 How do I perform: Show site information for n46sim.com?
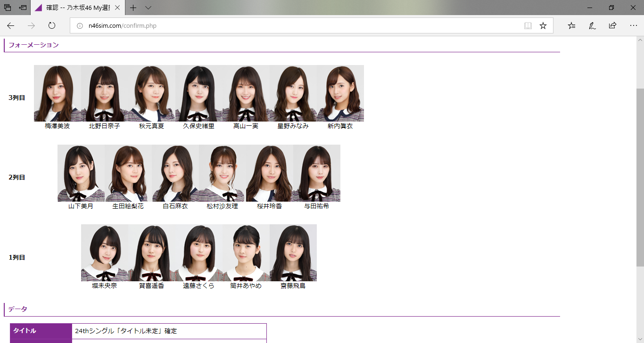coord(80,26)
